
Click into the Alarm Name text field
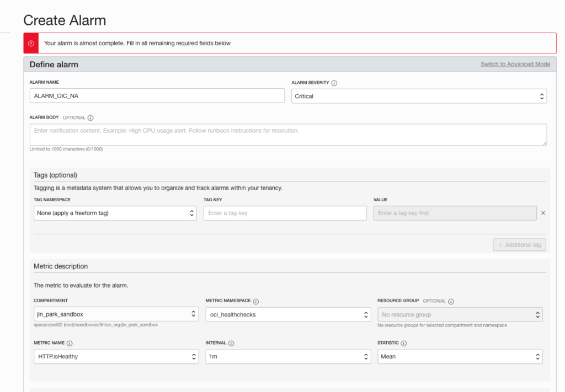(x=157, y=96)
